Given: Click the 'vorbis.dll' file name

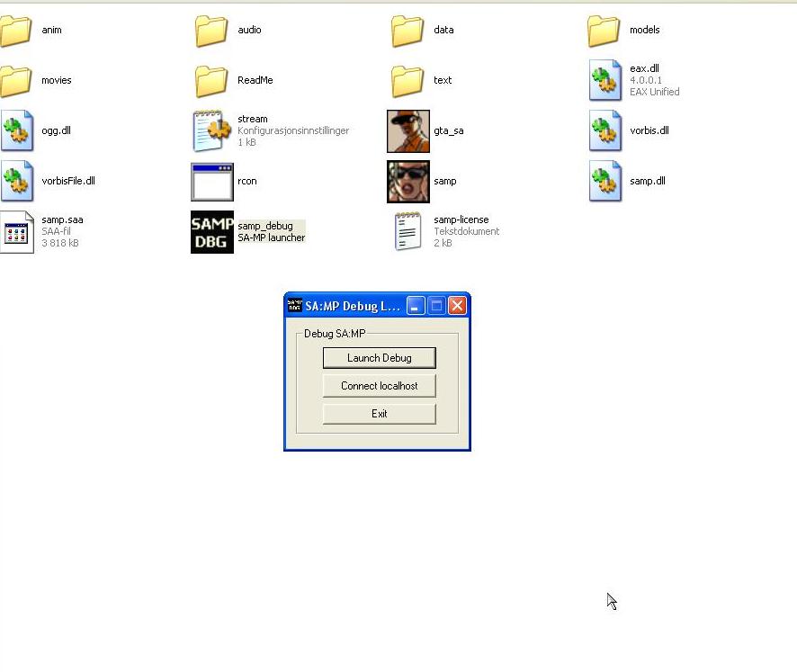Looking at the screenshot, I should click(649, 130).
